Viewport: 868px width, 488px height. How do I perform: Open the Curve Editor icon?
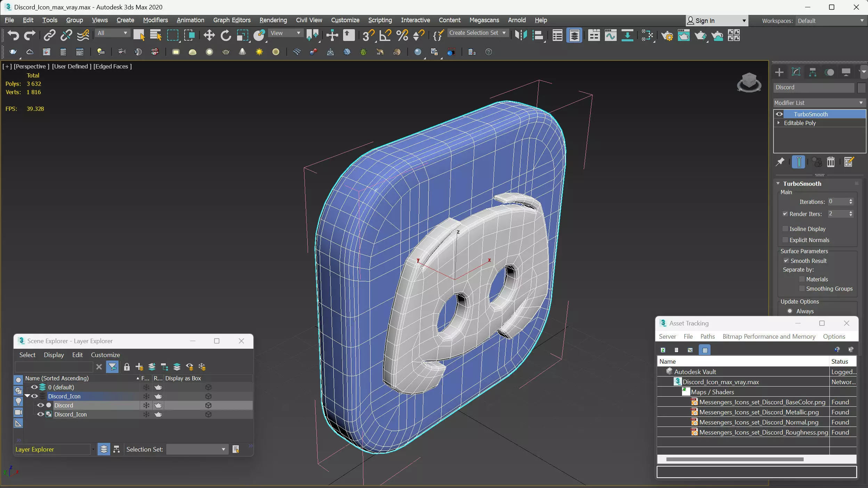coord(610,35)
